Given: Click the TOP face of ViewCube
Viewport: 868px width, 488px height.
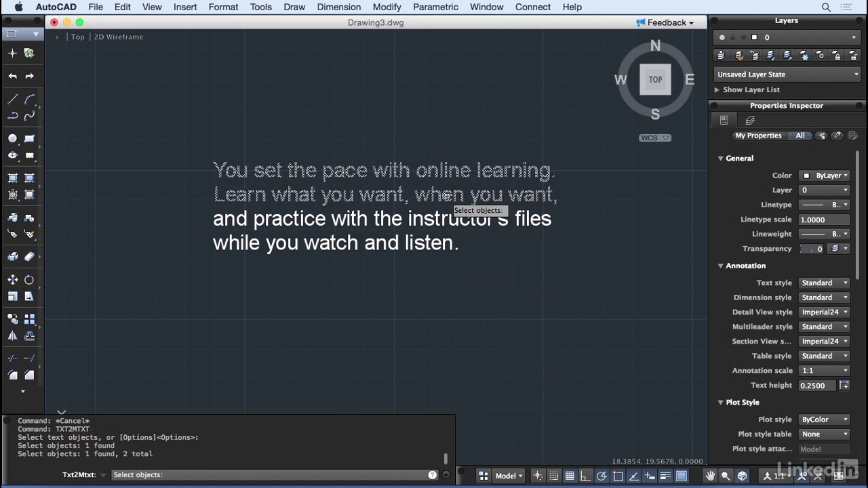Looking at the screenshot, I should click(x=655, y=79).
